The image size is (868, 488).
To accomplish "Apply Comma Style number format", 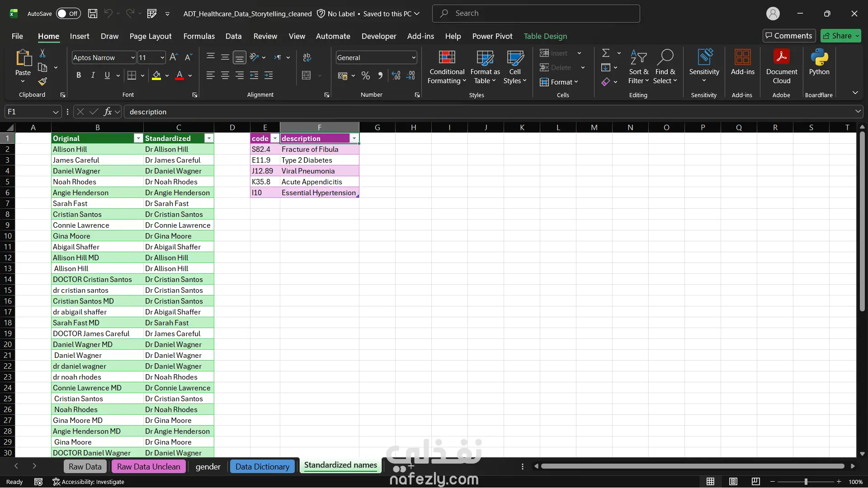I will pyautogui.click(x=380, y=76).
